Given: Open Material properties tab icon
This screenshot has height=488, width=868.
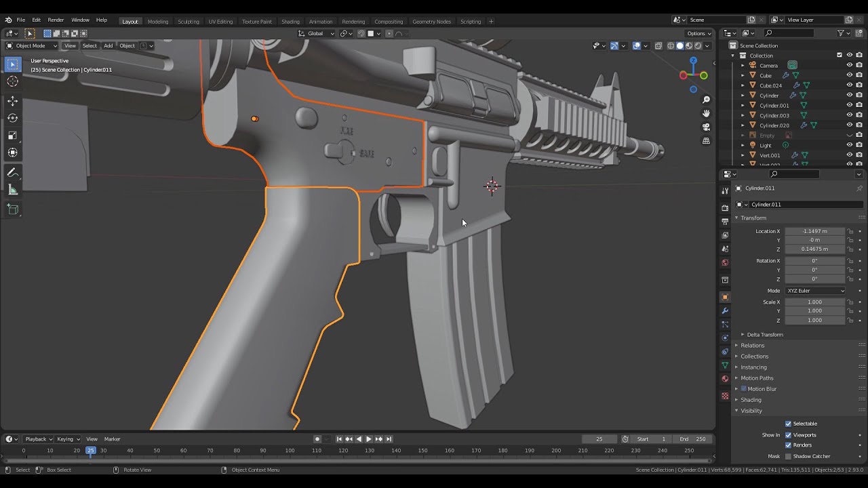Looking at the screenshot, I should 725,378.
